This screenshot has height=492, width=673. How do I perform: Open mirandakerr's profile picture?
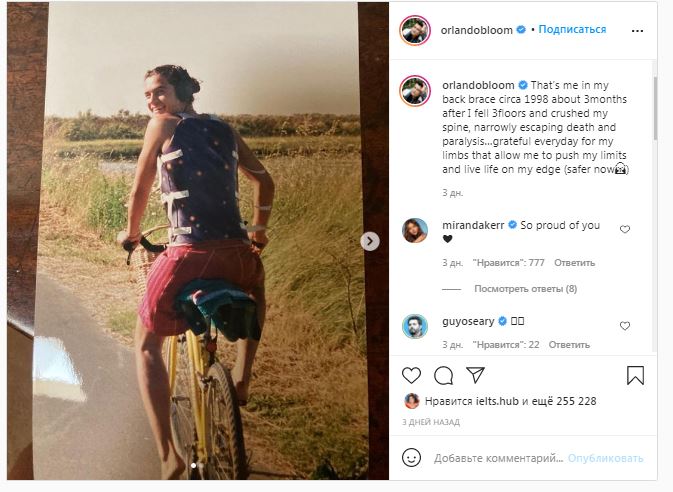pyautogui.click(x=414, y=230)
